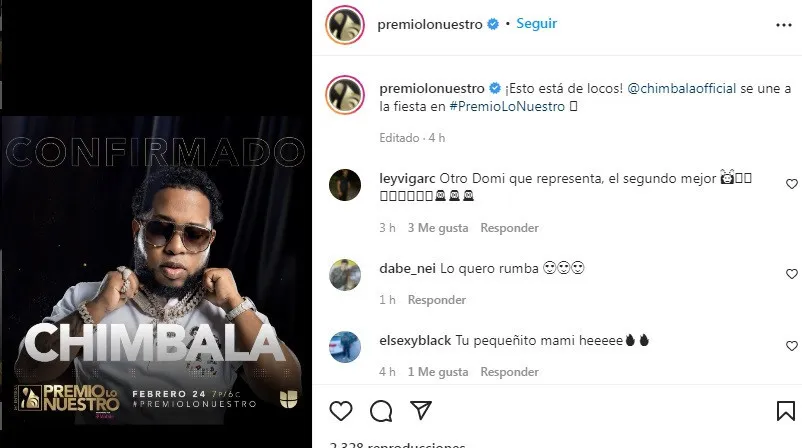Open the @chimbalaofficial mention link

coord(681,88)
